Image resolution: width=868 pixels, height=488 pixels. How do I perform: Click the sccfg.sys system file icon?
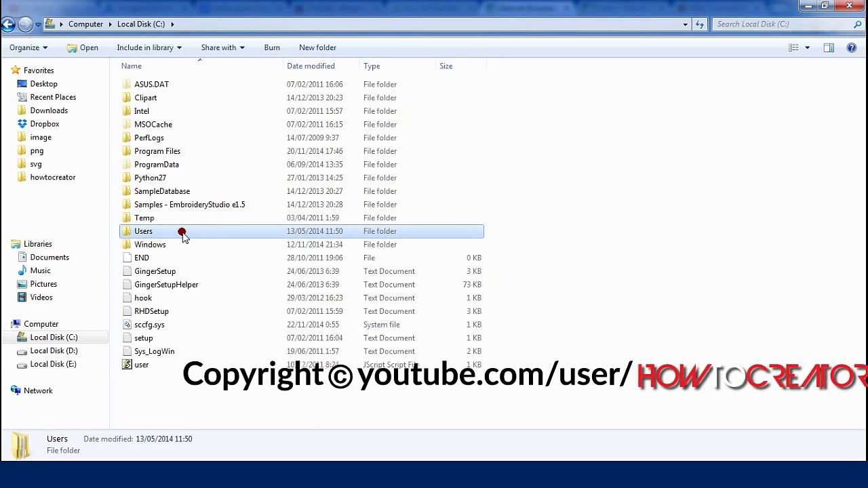point(127,325)
